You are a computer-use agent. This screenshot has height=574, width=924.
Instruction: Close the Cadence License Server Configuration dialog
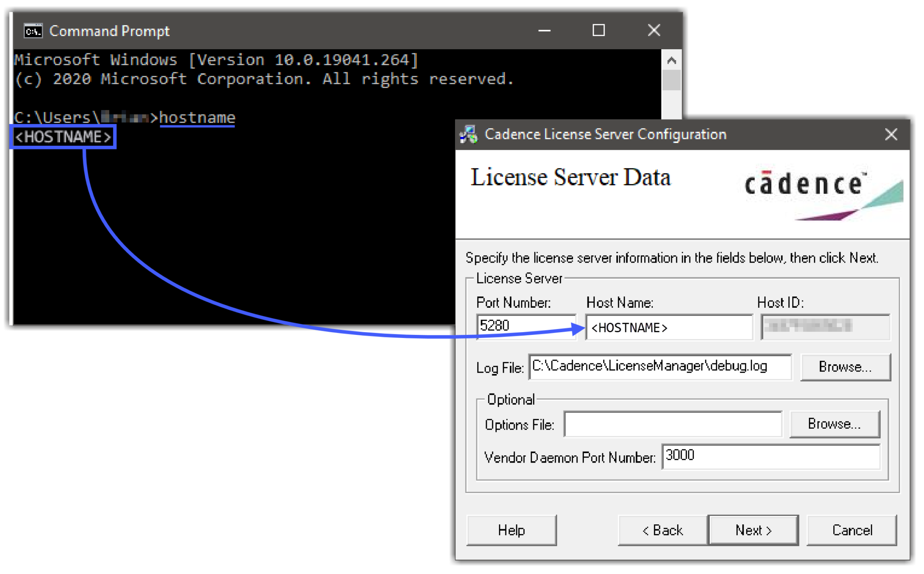tap(891, 134)
